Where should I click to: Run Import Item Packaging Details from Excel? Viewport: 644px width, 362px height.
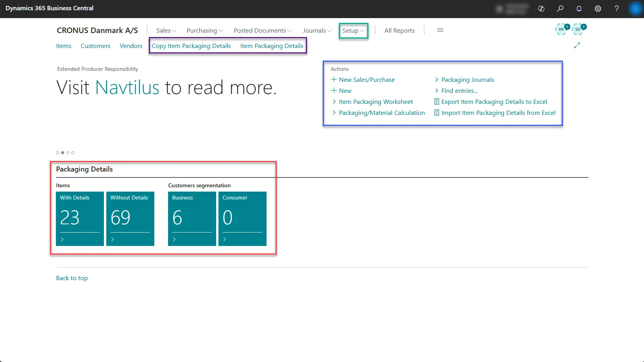(495, 113)
